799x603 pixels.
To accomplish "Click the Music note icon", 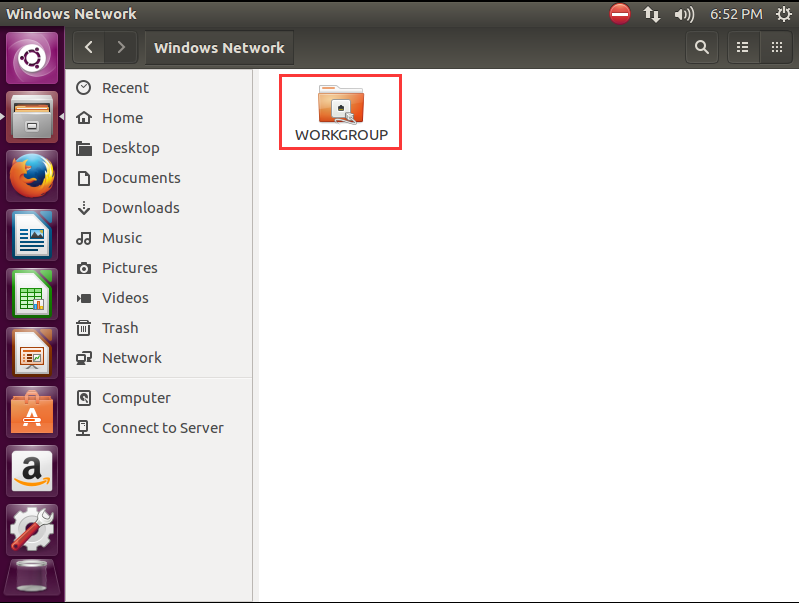I will (x=84, y=238).
